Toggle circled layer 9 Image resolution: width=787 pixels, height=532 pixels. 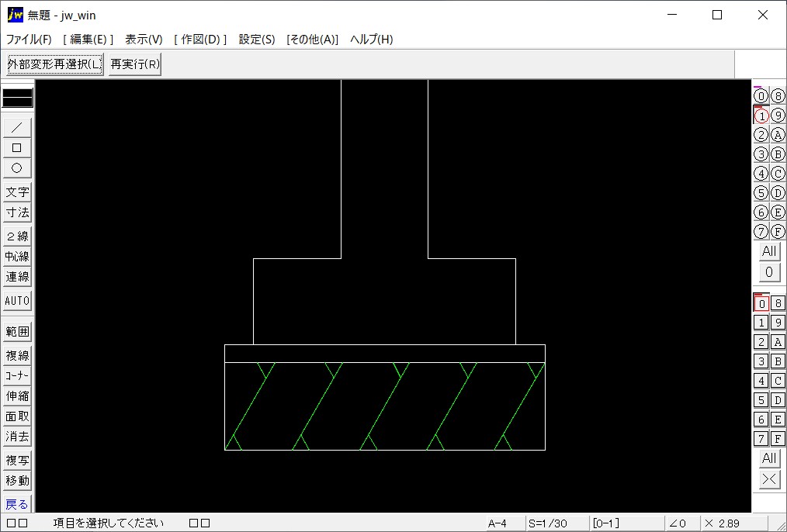tap(778, 116)
